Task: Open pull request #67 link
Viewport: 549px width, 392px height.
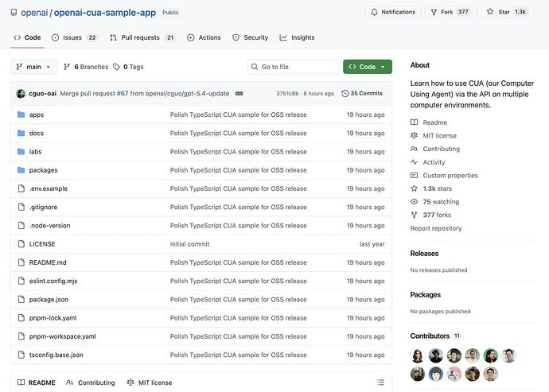Action: [x=123, y=93]
